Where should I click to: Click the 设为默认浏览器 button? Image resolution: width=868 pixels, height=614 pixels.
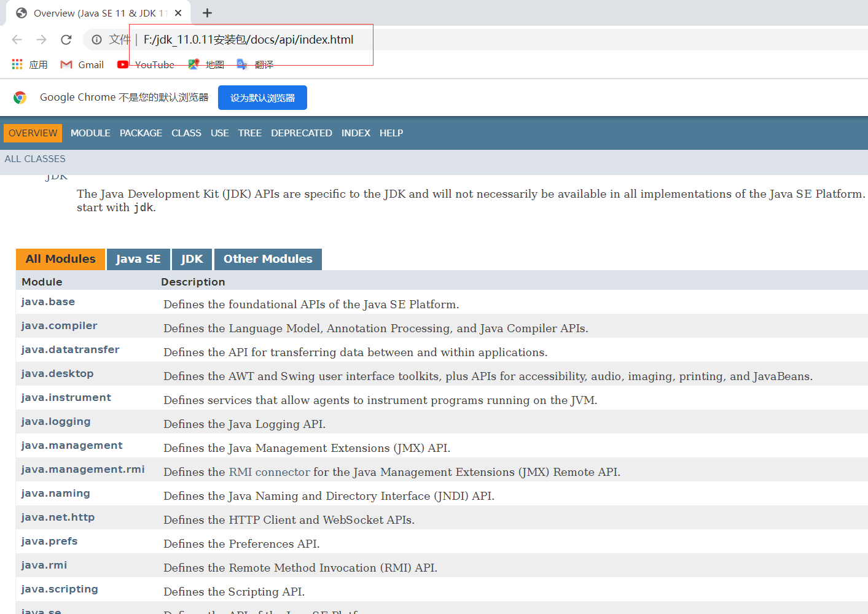pyautogui.click(x=262, y=97)
